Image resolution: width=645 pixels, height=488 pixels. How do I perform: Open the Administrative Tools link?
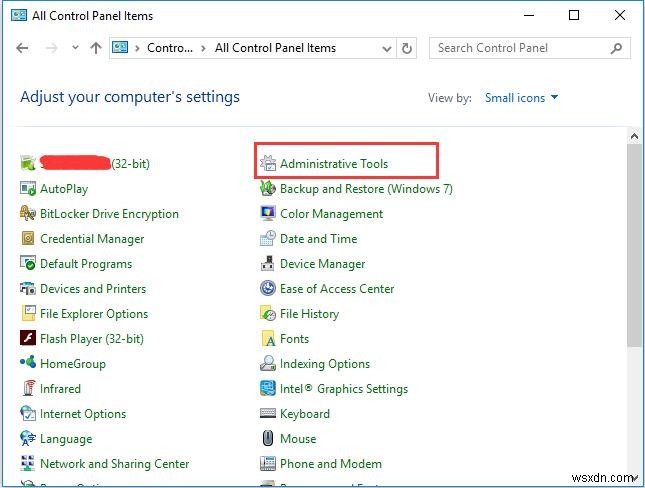[333, 164]
